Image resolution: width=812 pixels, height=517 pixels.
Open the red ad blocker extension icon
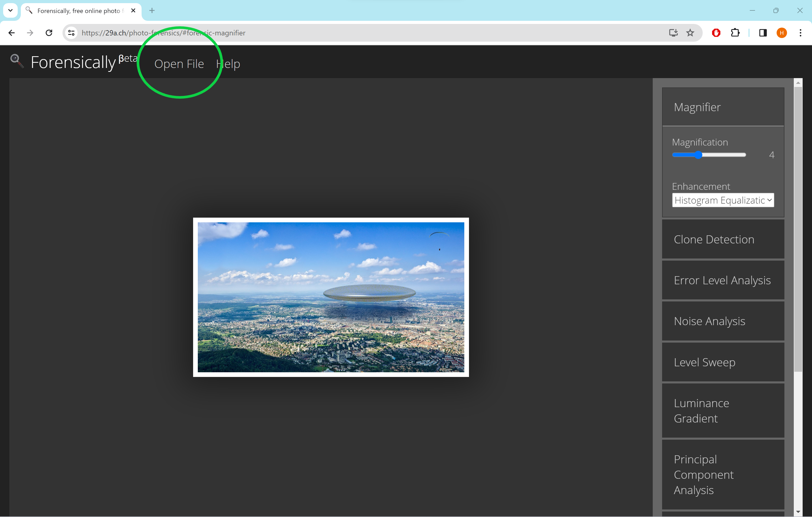[x=716, y=33]
